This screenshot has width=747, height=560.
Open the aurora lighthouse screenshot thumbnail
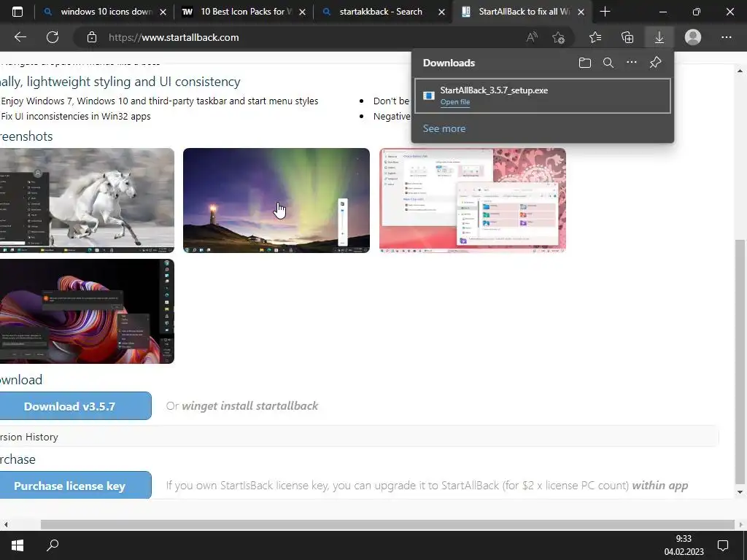pos(276,200)
